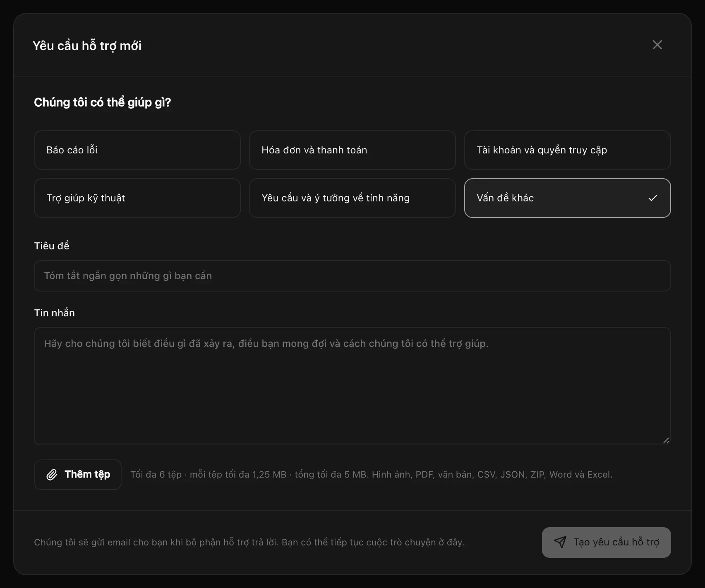Click the paperclip icon in 'Thêm tệp'
705x588 pixels.
click(x=52, y=475)
